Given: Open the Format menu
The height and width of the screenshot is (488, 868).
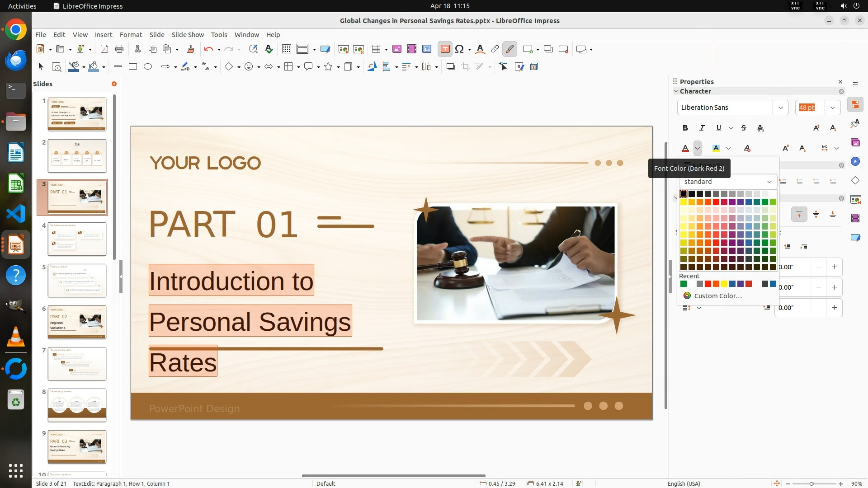Looking at the screenshot, I should 131,34.
